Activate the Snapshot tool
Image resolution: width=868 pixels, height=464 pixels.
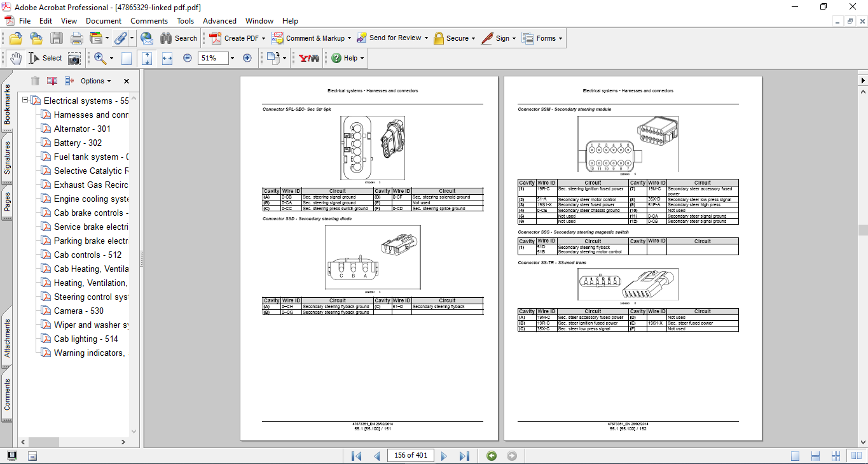point(74,58)
